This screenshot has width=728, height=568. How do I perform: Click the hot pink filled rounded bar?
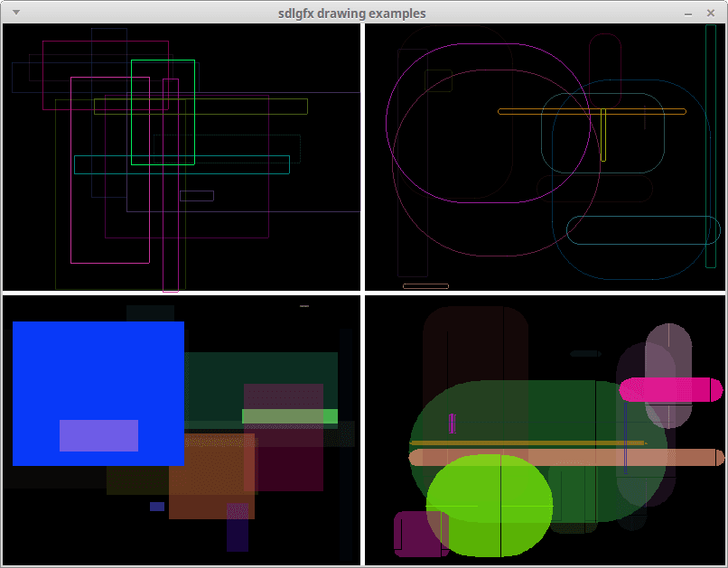point(671,389)
